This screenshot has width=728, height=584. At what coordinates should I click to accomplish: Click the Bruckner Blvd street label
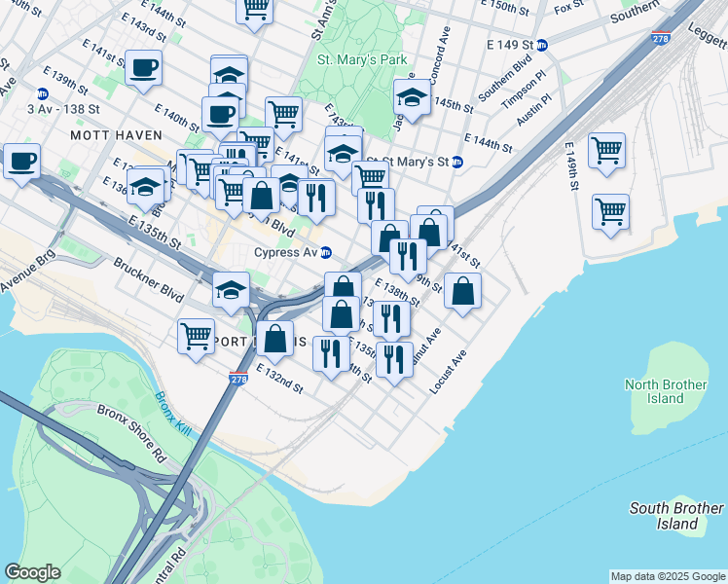pyautogui.click(x=149, y=280)
